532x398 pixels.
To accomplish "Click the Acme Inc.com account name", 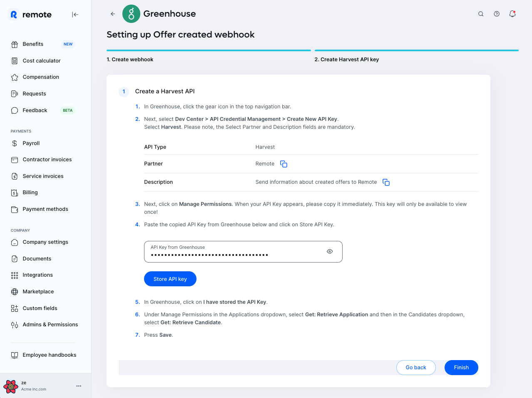I will point(34,389).
